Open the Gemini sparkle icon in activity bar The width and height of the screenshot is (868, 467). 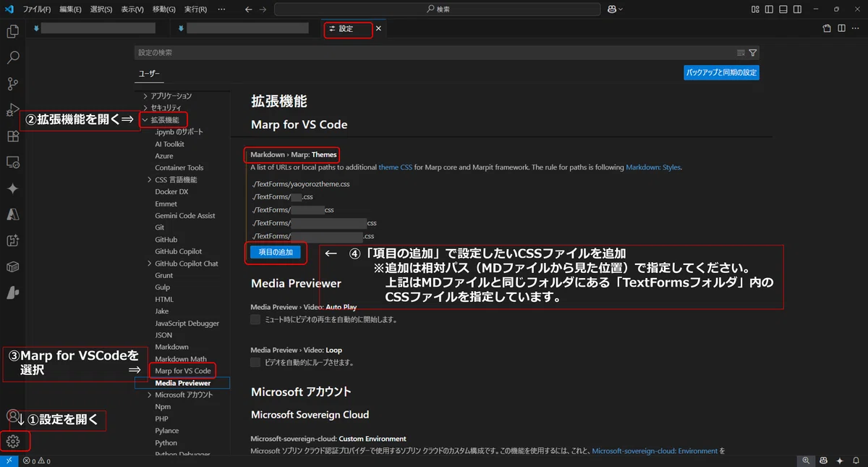click(12, 188)
